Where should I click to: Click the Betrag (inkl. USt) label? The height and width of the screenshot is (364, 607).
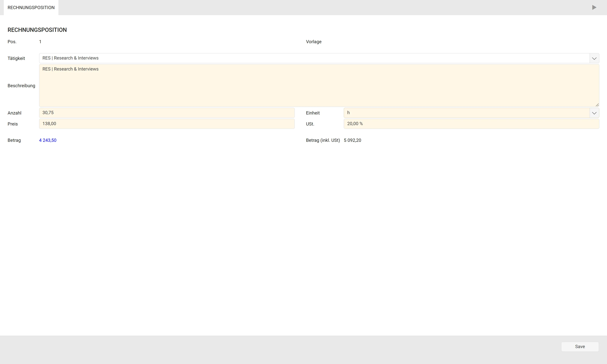[323, 140]
